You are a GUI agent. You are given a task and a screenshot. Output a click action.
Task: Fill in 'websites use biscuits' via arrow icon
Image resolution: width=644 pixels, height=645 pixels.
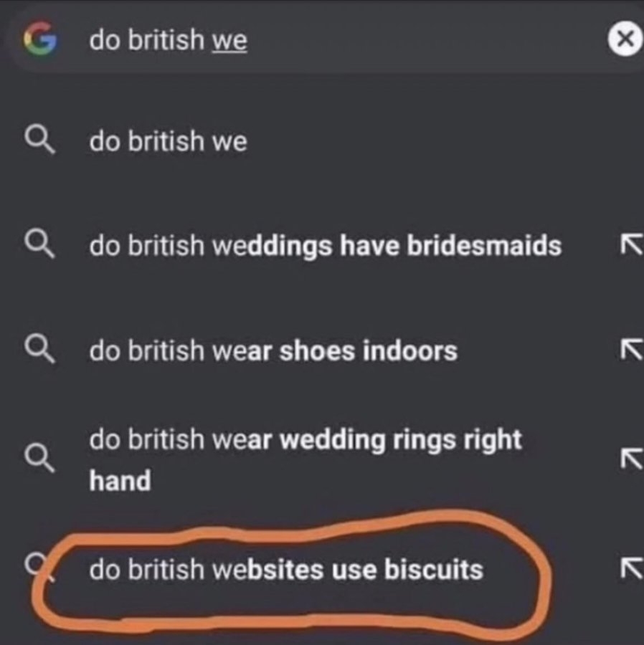pyautogui.click(x=630, y=570)
